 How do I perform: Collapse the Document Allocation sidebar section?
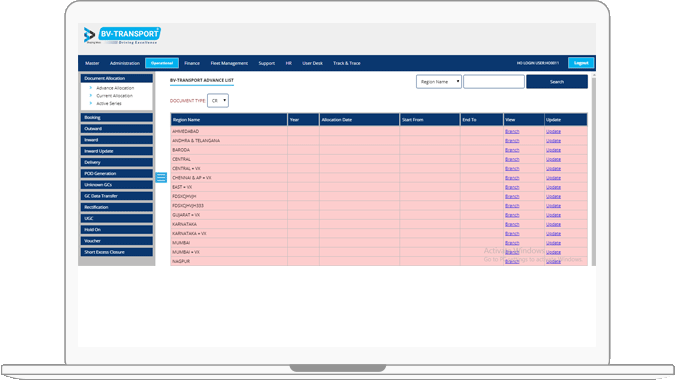click(117, 78)
